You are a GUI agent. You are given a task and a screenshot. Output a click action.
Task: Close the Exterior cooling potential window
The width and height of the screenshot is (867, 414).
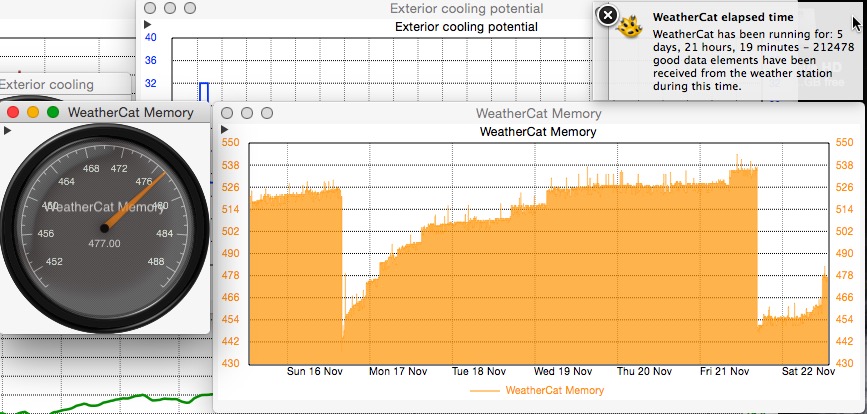tap(150, 8)
